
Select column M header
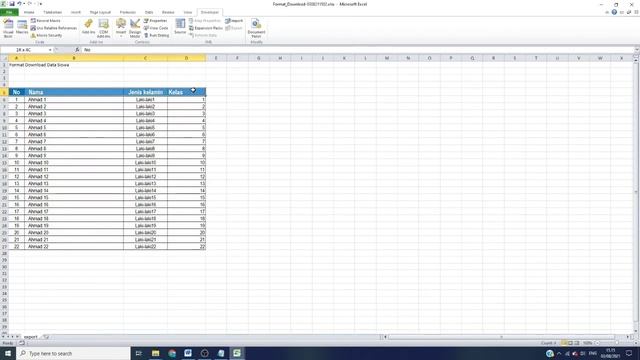[387, 58]
